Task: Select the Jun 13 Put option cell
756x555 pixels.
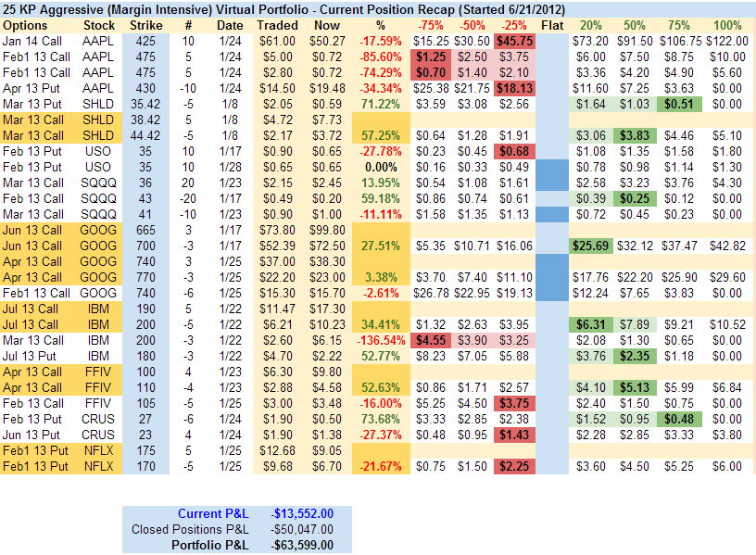Action: [35, 435]
